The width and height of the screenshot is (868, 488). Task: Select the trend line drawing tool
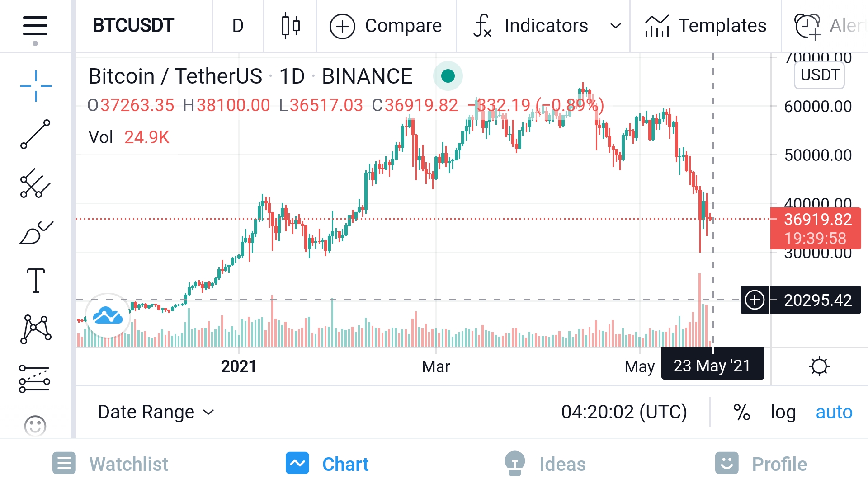[x=35, y=134]
